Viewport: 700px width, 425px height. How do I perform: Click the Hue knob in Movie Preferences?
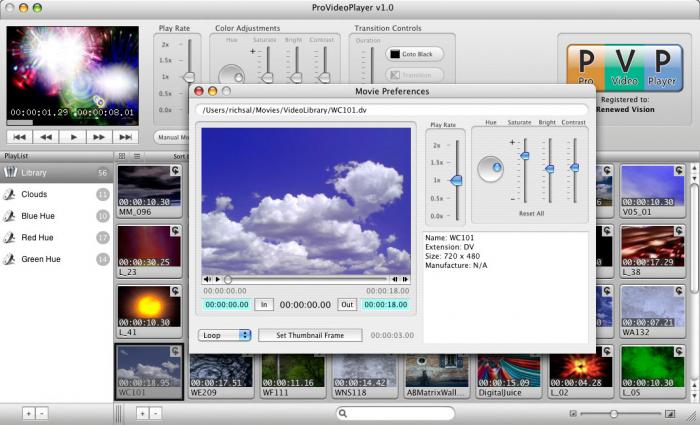tap(491, 169)
